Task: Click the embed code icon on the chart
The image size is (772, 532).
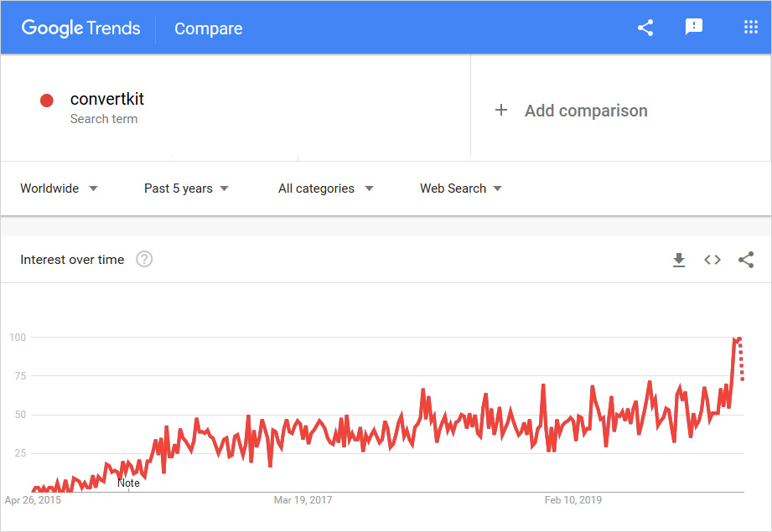Action: tap(712, 260)
